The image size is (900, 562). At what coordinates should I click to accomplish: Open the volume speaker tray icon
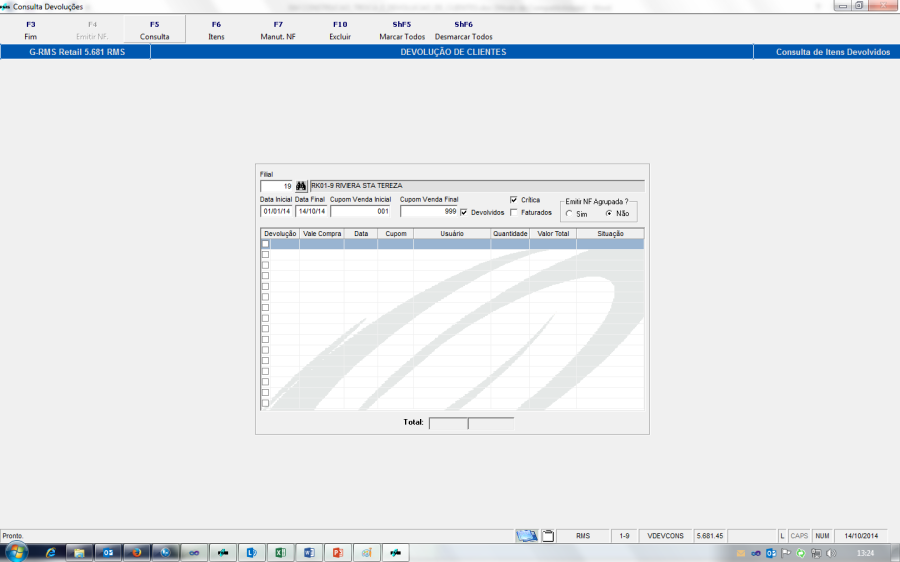coord(831,553)
